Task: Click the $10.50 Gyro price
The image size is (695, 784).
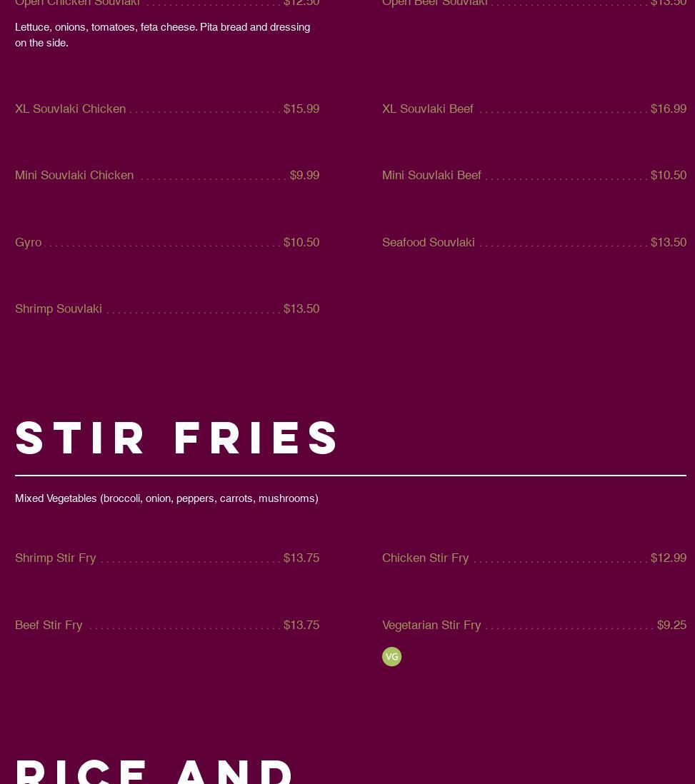Action: click(301, 242)
